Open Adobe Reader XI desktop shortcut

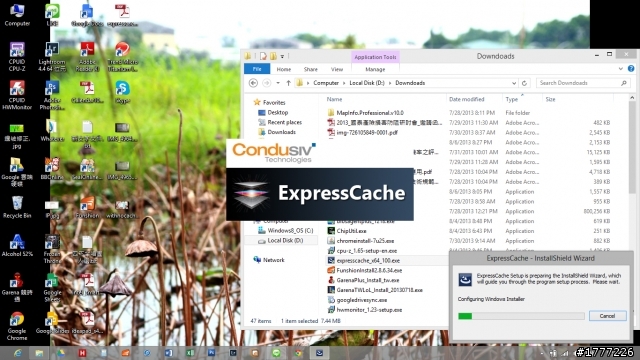click(x=87, y=57)
